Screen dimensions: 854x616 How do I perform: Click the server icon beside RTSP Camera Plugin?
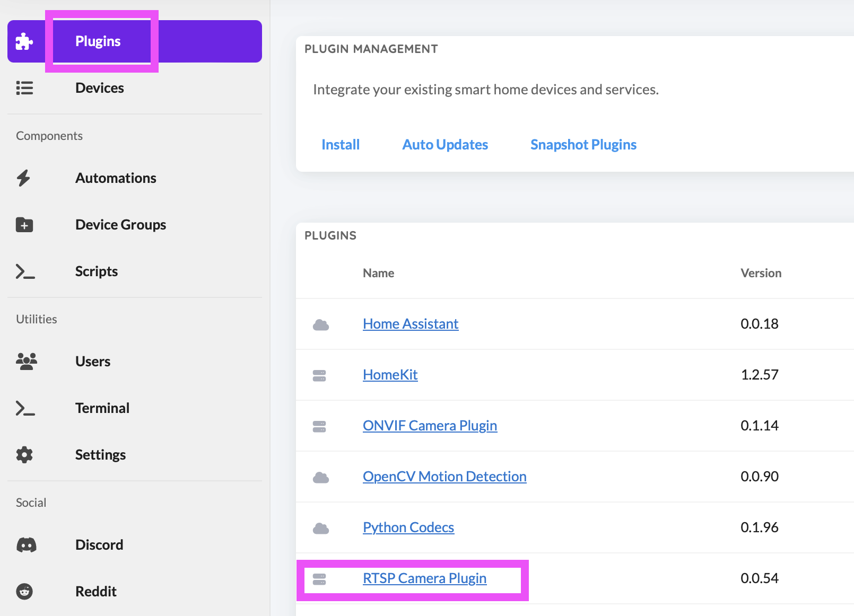[x=319, y=579]
